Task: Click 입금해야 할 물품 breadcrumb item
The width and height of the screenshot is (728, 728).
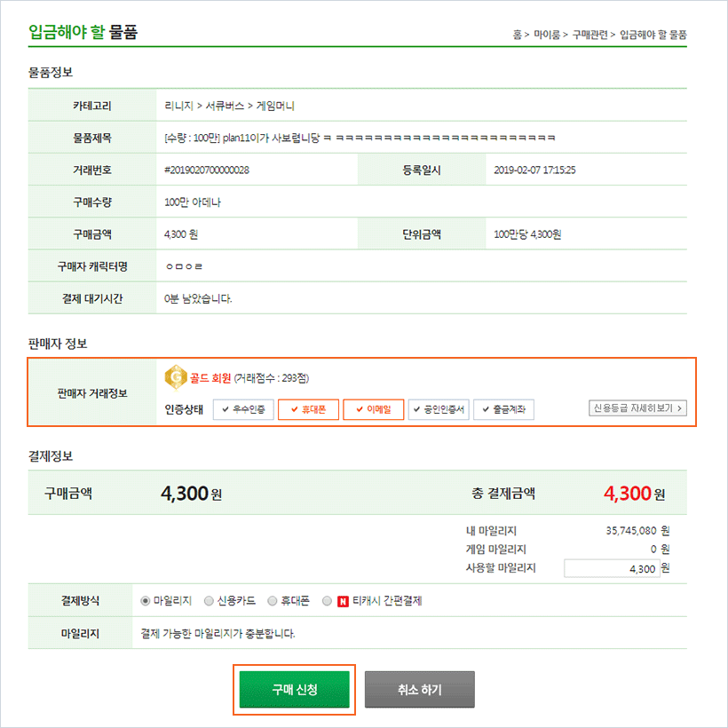Action: point(653,35)
